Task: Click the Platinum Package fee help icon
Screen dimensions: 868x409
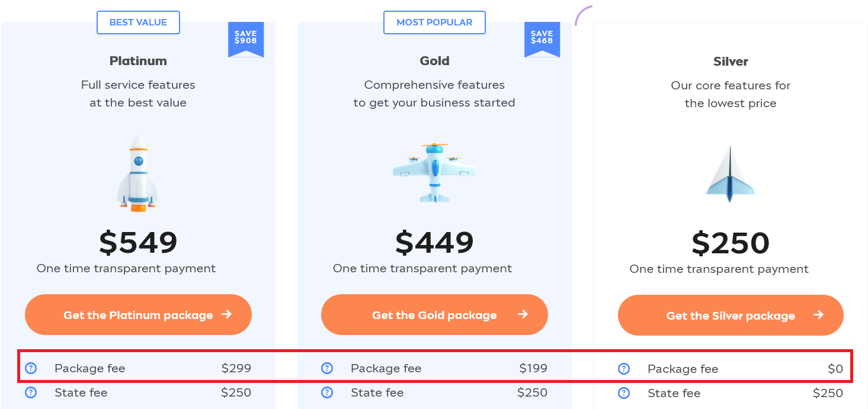Action: (x=31, y=368)
